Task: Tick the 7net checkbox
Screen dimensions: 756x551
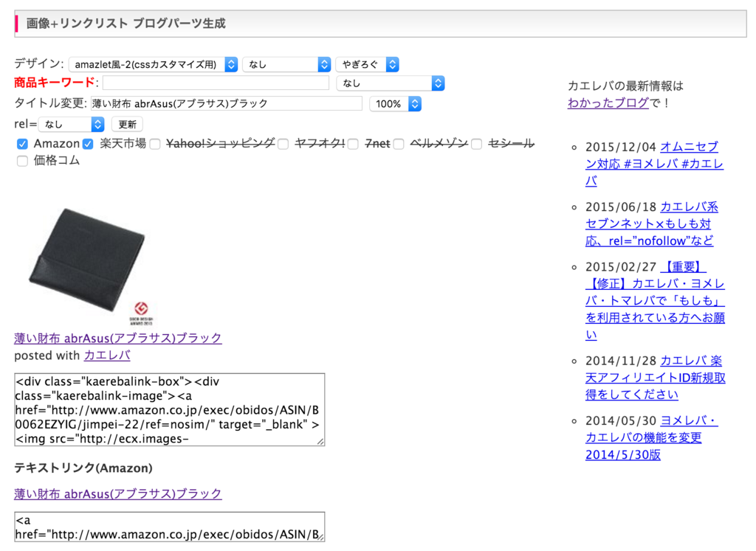Action: coord(353,144)
